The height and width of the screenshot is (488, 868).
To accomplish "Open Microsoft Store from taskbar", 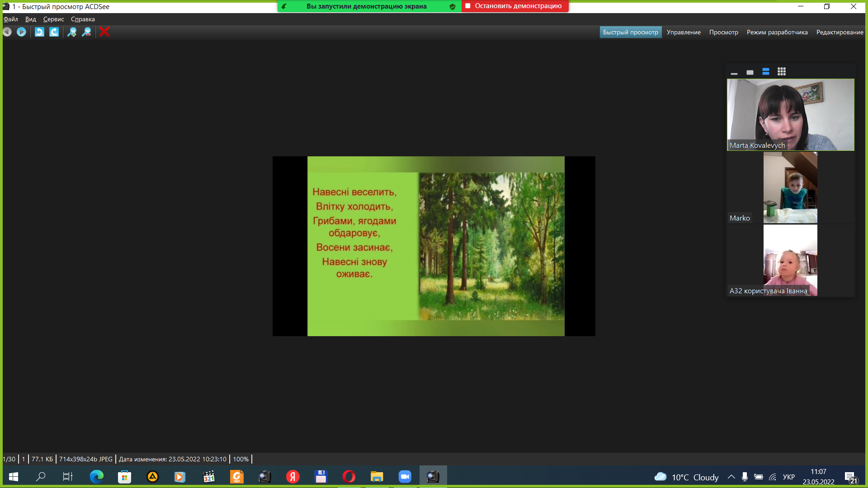I will pos(124,477).
